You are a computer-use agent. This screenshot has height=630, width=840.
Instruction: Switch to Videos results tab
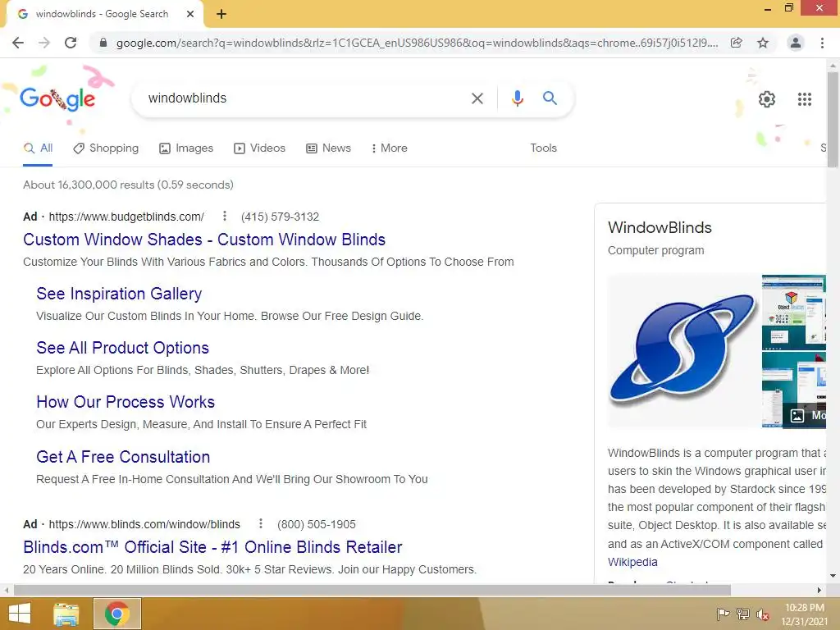click(x=260, y=148)
